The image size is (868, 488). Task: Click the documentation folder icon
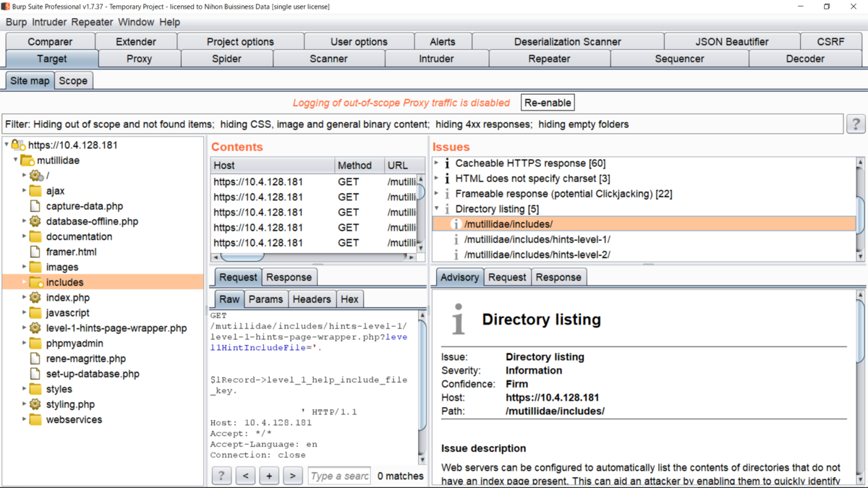coord(35,236)
